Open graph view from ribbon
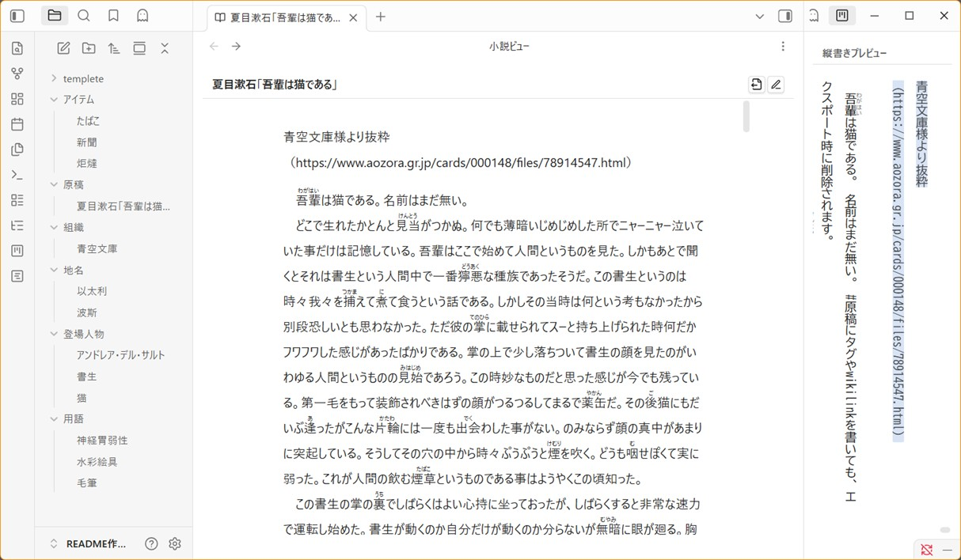 point(17,74)
